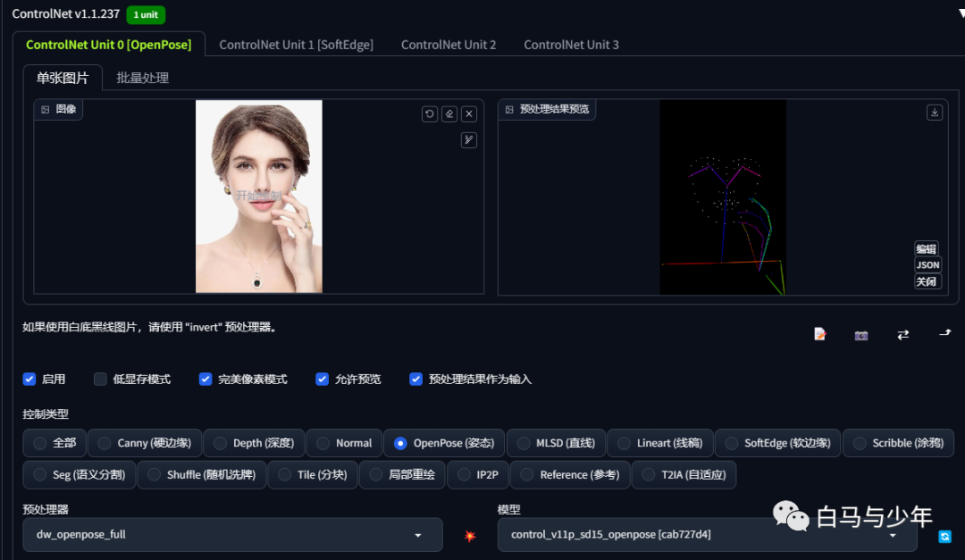
Task: Select the 局部重绘 control type
Action: (x=402, y=474)
